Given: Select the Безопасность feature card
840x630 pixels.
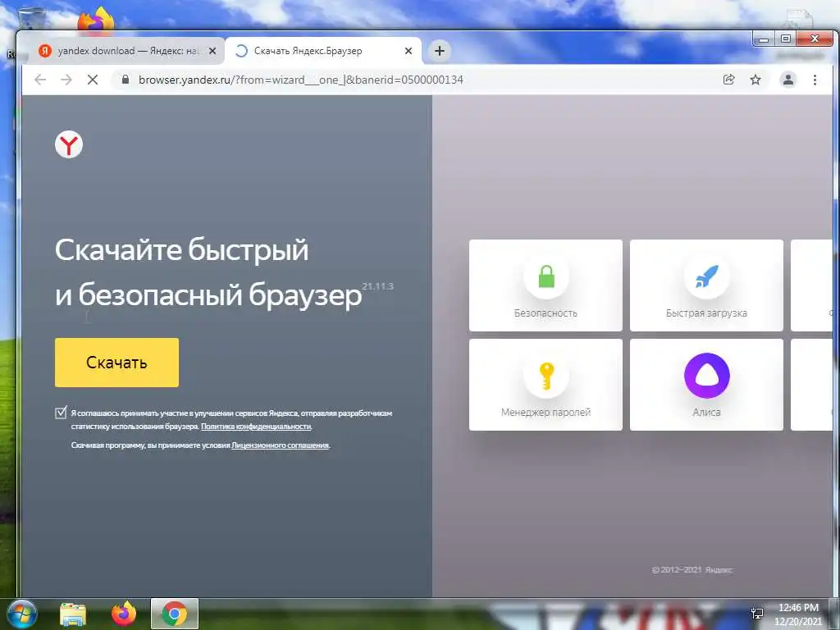Looking at the screenshot, I should pos(546,285).
